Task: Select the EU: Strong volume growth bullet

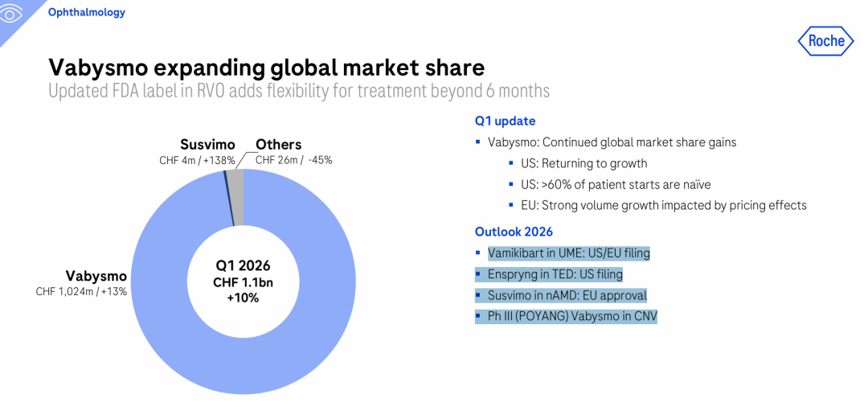Action: point(663,205)
